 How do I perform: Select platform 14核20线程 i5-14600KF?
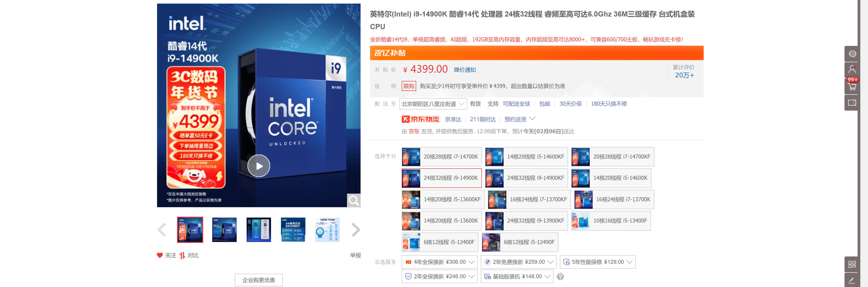click(x=526, y=157)
